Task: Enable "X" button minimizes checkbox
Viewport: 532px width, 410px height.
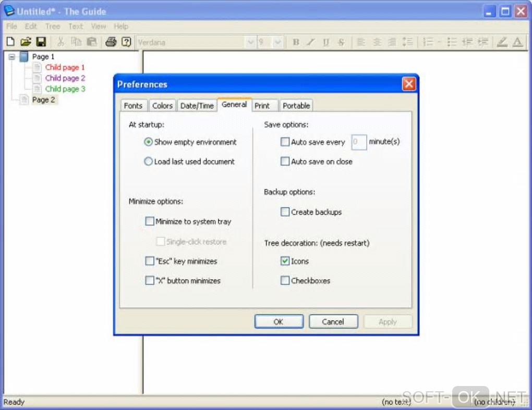Action: click(x=150, y=281)
